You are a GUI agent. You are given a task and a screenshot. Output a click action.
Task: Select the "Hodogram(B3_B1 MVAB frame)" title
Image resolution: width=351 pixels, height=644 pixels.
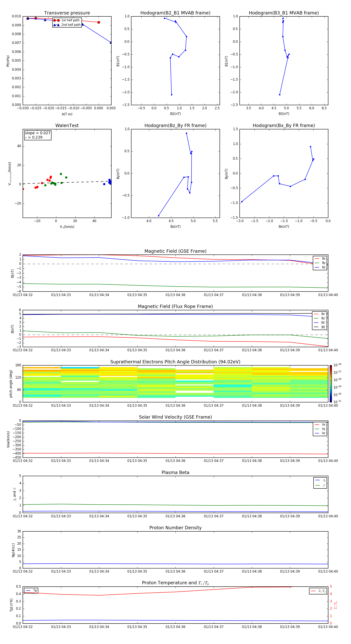point(284,13)
